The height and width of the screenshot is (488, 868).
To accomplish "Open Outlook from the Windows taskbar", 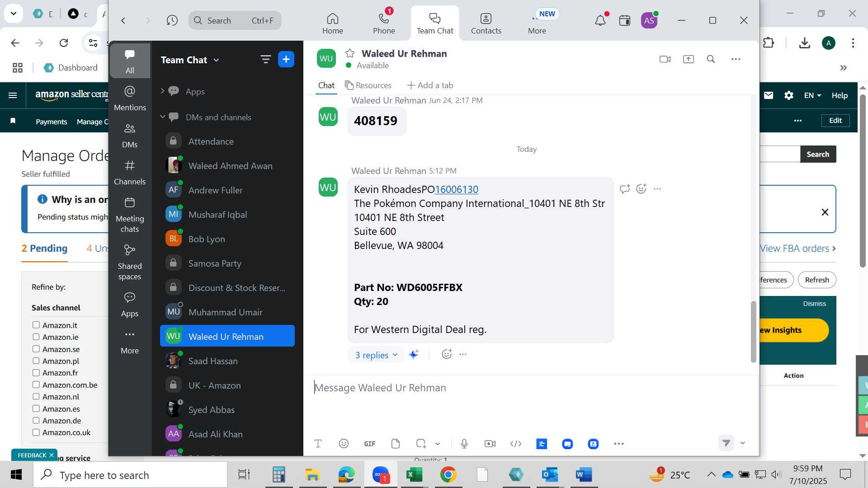I will (550, 474).
